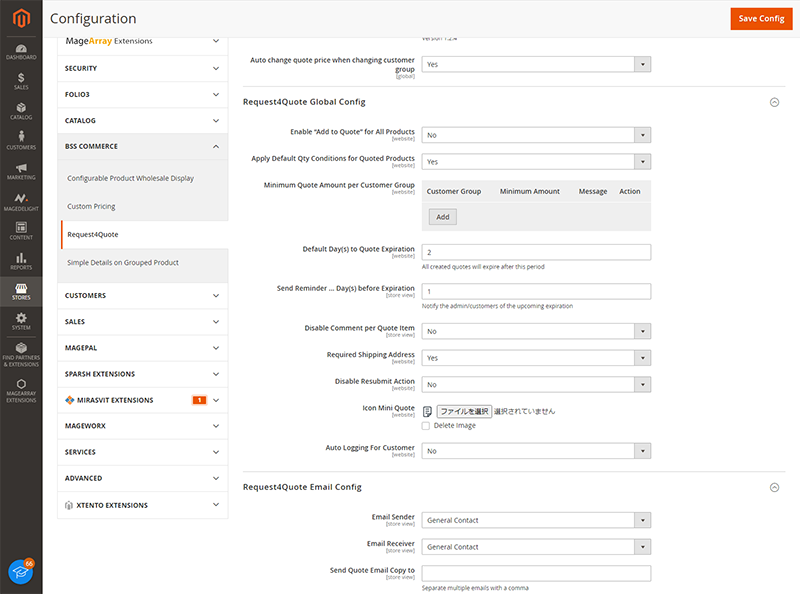Open the Dashboard sidebar icon
The image size is (800, 594).
21,52
